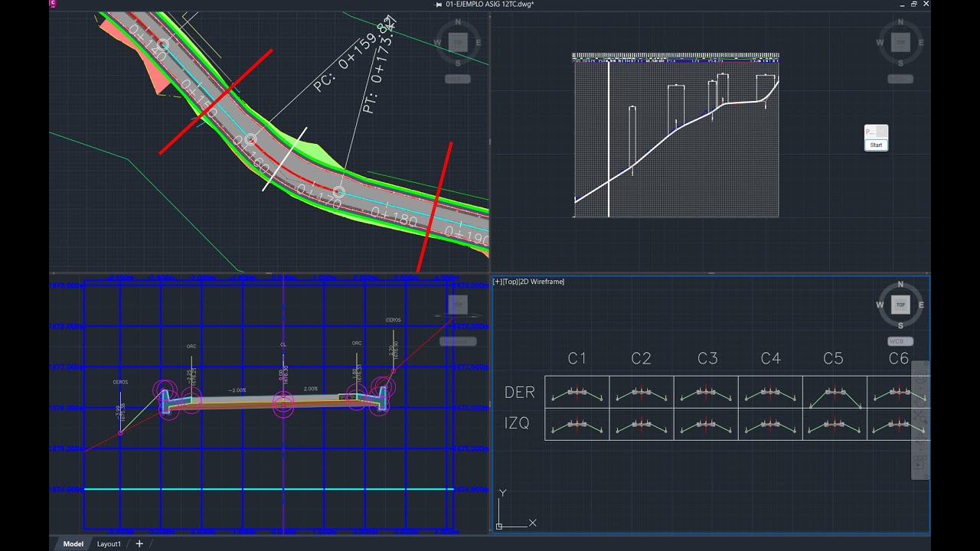980x551 pixels.
Task: Click the 2.00% slope label in section
Action: point(311,389)
